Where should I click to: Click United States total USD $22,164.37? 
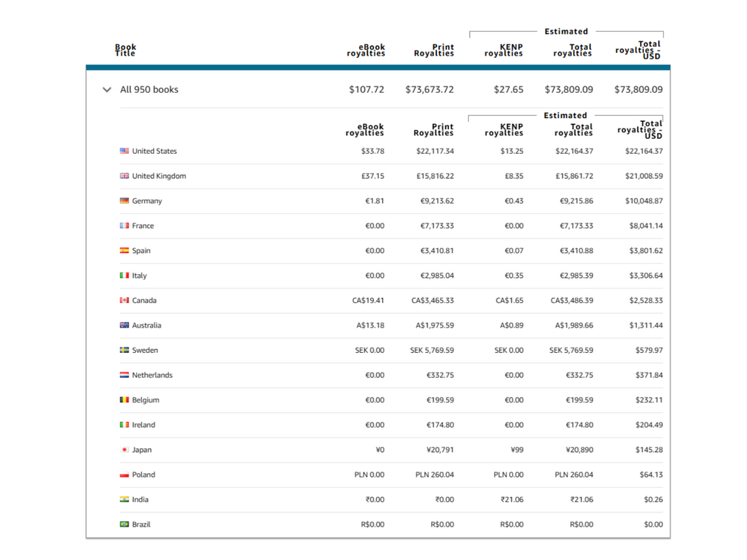point(644,151)
